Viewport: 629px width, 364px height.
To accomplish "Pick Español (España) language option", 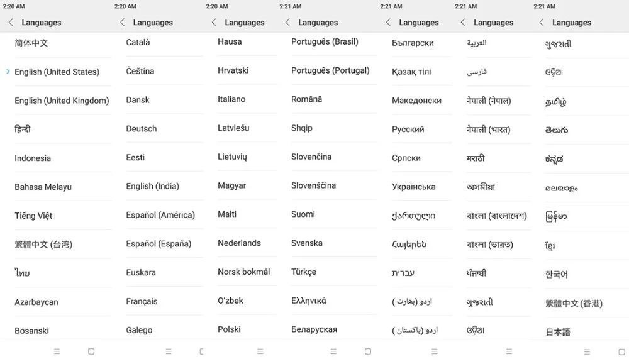I will coord(159,244).
